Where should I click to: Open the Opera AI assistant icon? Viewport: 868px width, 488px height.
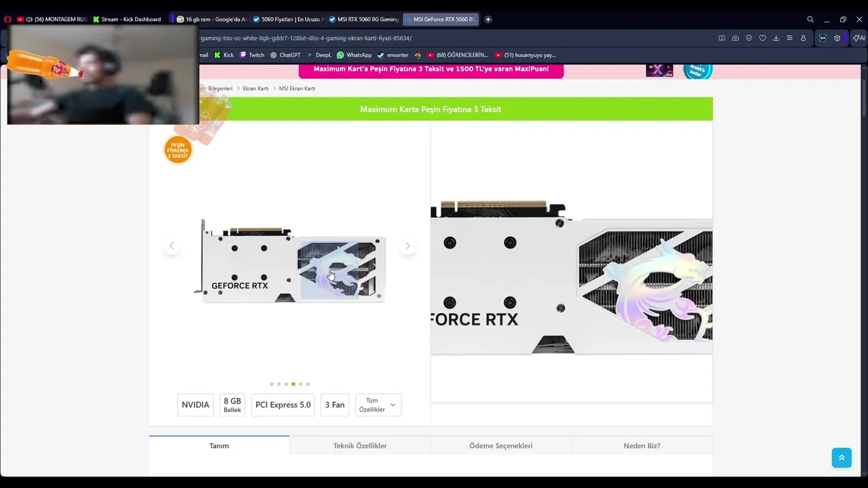tap(859, 38)
